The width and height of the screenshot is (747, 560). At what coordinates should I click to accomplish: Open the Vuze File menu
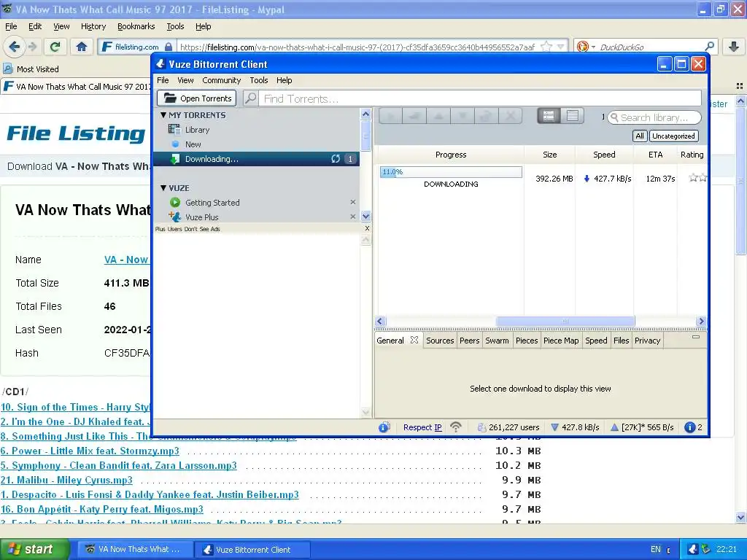click(x=163, y=80)
